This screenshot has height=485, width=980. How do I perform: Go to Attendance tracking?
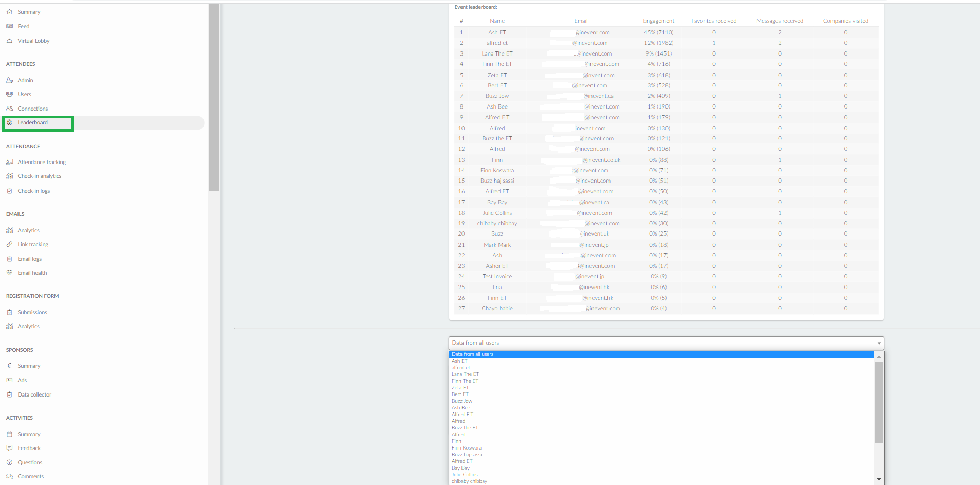click(x=42, y=162)
